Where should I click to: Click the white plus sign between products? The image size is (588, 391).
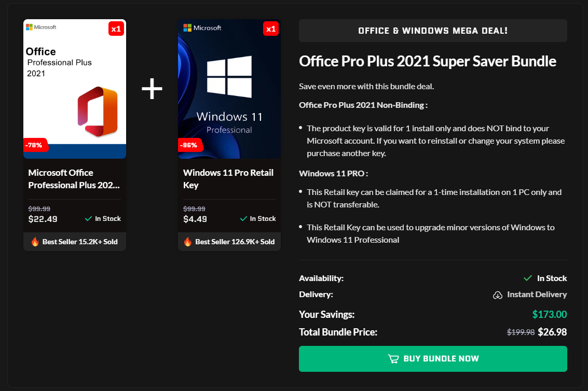(152, 90)
